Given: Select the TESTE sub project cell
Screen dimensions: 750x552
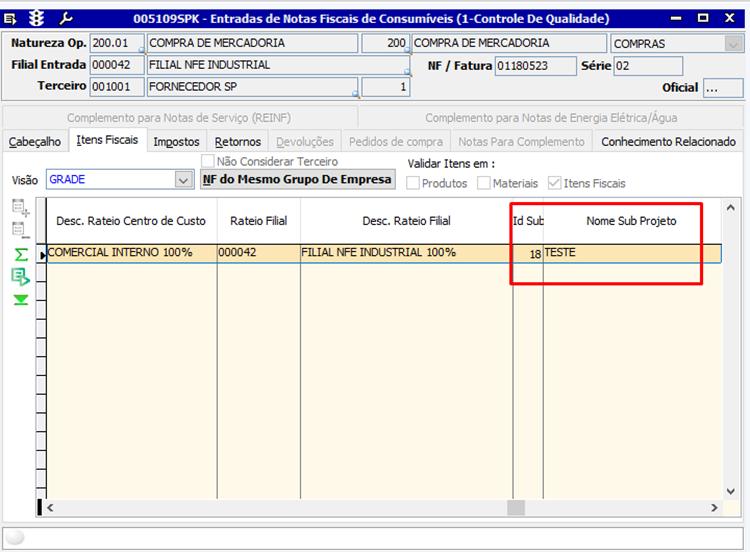Looking at the screenshot, I should click(x=632, y=253).
